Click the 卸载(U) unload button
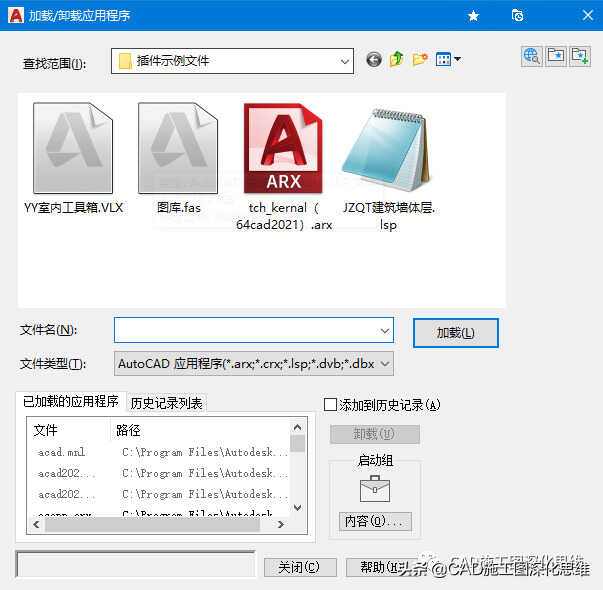 (374, 434)
